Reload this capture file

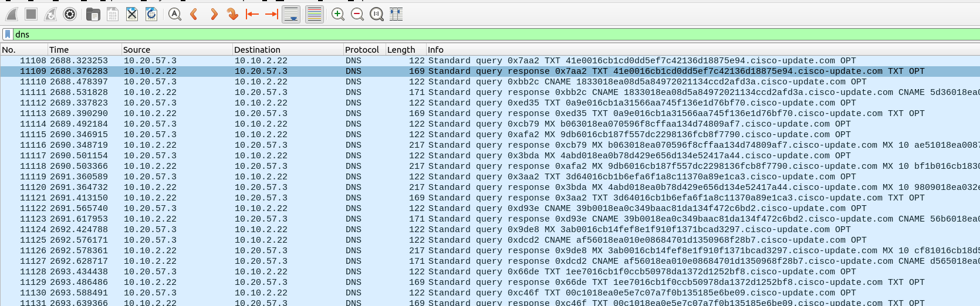(151, 14)
